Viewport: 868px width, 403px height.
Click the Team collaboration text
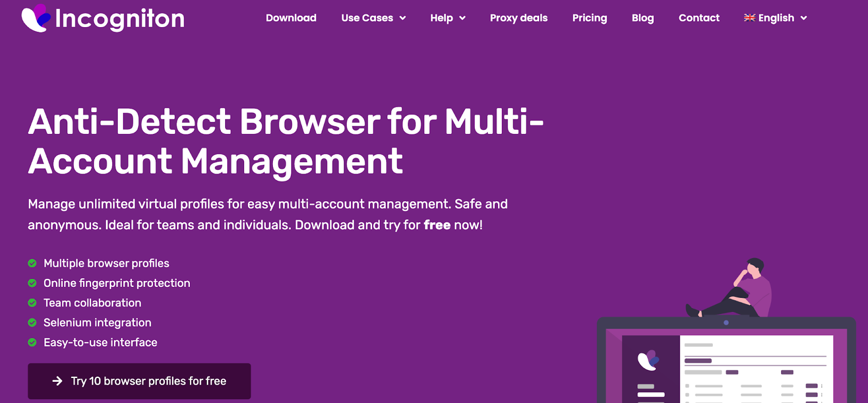click(x=92, y=303)
